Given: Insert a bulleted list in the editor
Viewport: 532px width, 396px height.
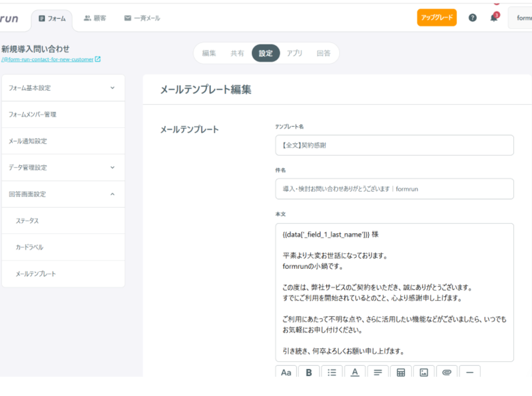Looking at the screenshot, I should coord(332,372).
